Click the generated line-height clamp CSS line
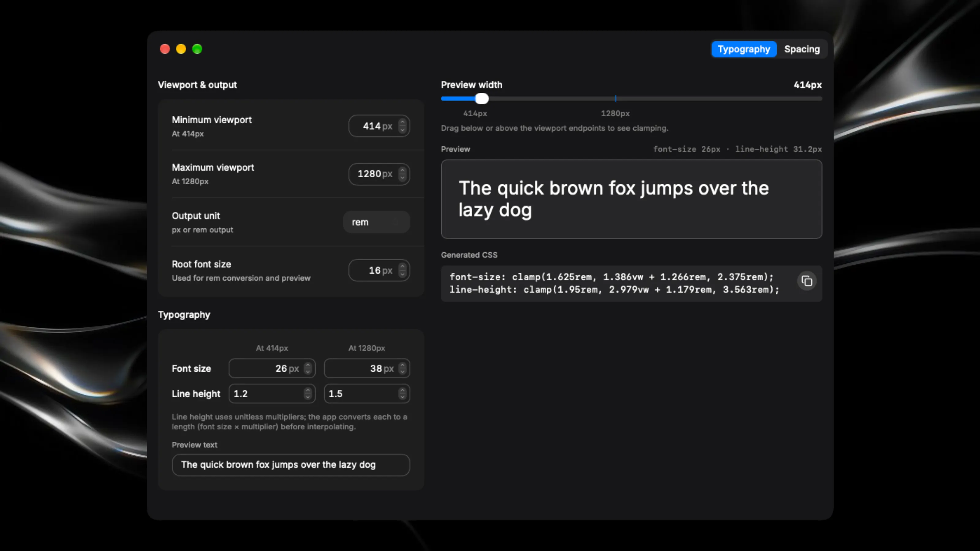Viewport: 980px width, 551px height. click(614, 290)
